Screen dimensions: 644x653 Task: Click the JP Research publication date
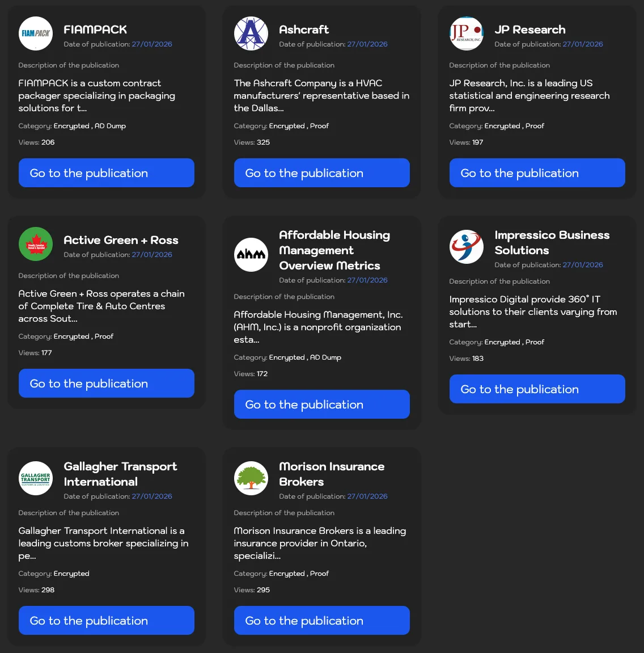pos(583,44)
